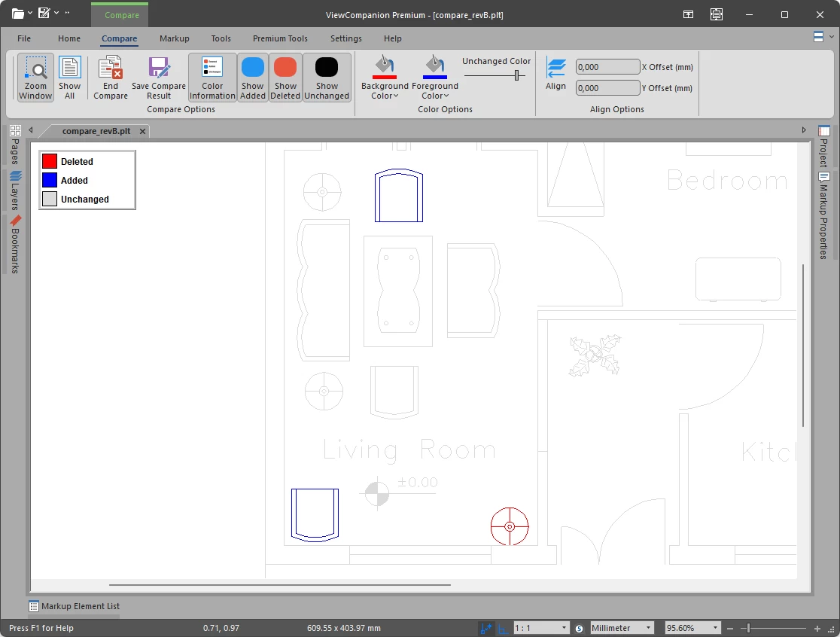
Task: Open the Markup Properties side panel
Action: [824, 215]
